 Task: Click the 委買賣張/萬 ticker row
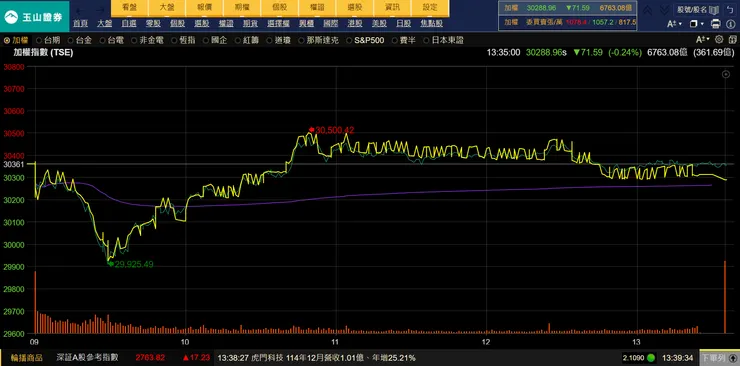click(568, 22)
